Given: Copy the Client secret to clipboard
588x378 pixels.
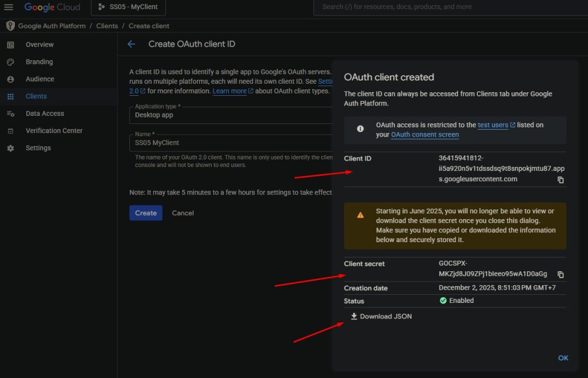Looking at the screenshot, I should (x=560, y=275).
